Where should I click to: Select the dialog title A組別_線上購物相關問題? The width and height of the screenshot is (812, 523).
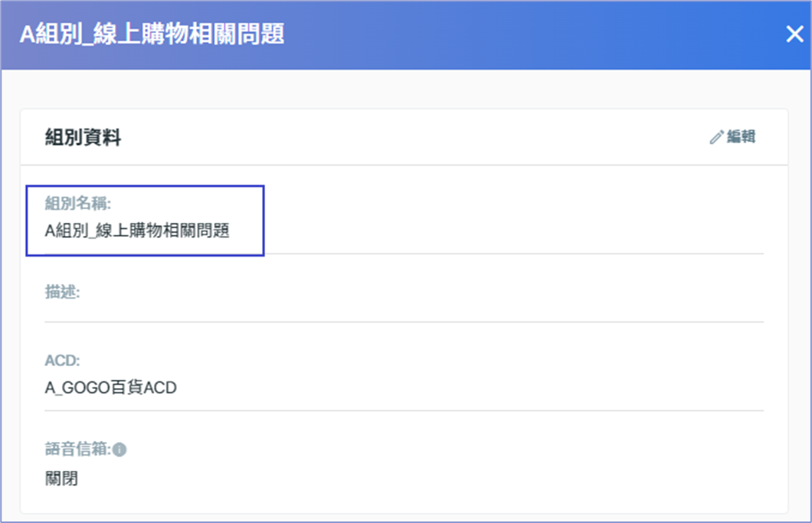coord(152,34)
